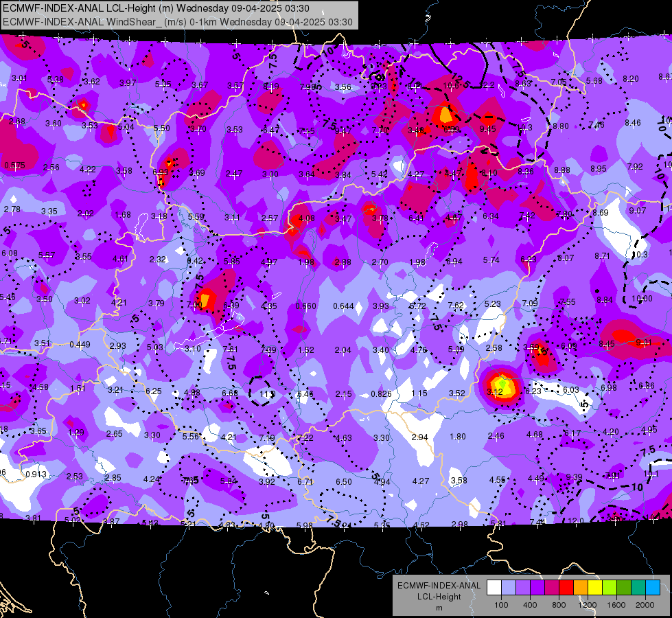672x618 pixels.
Task: Click the grid value '2.15'
Action: (344, 393)
